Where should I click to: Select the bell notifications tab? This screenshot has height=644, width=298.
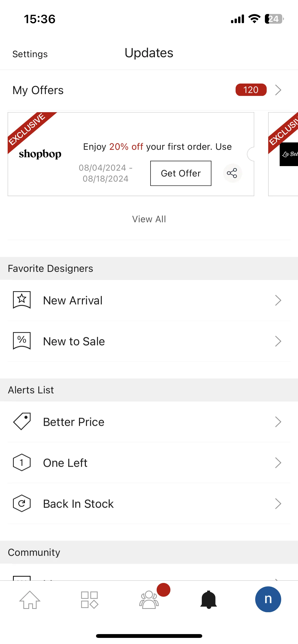click(x=209, y=600)
